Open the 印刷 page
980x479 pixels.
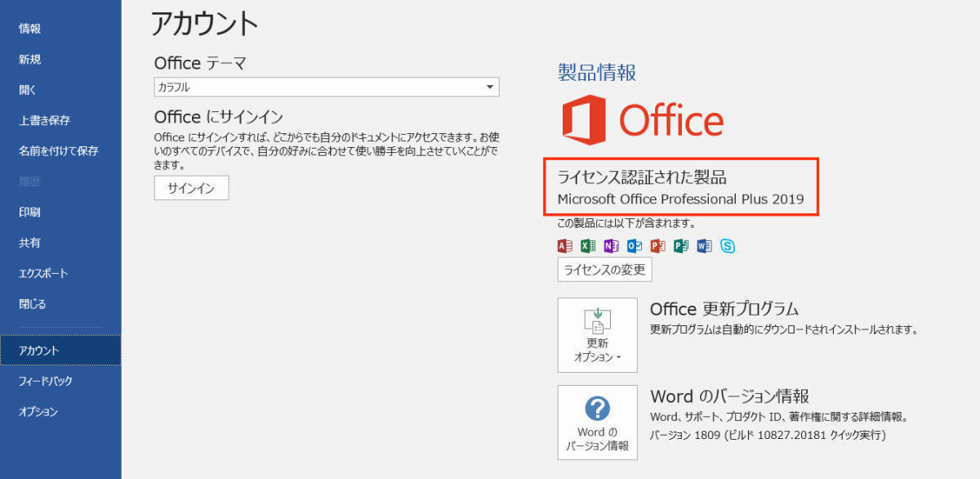[x=30, y=212]
